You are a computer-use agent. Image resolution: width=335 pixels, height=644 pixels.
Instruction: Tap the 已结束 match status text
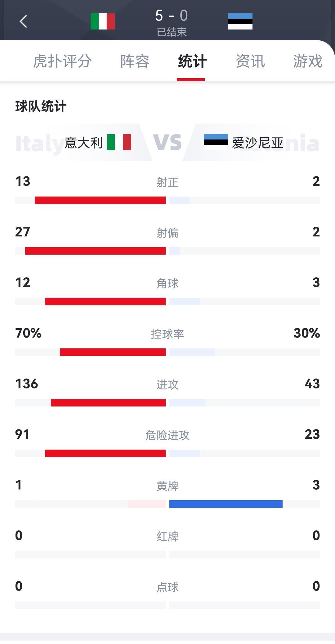172,32
